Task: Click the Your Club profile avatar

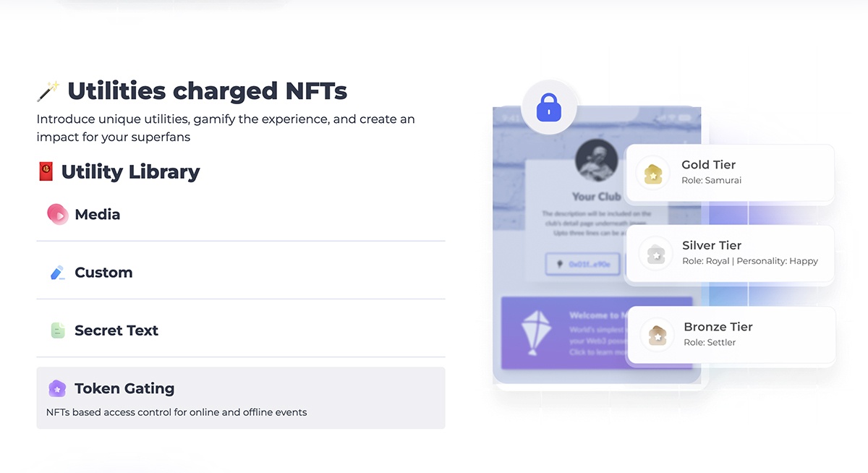Action: click(596, 161)
